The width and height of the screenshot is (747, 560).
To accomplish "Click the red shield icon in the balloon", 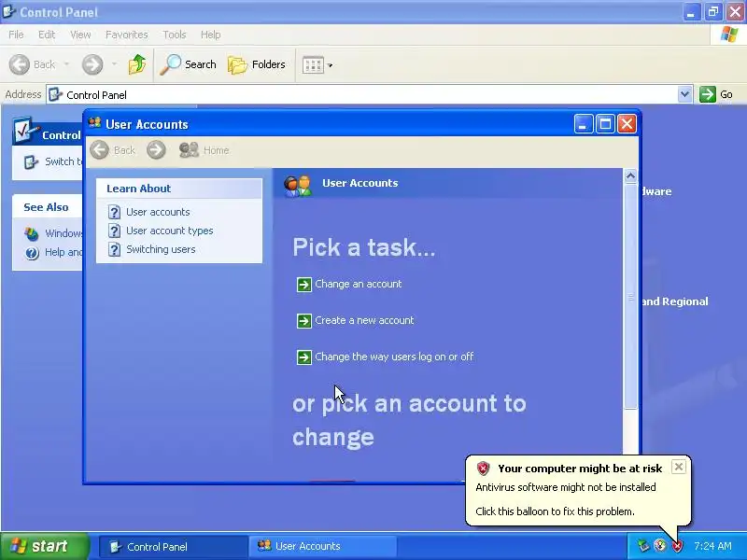I will pos(483,469).
